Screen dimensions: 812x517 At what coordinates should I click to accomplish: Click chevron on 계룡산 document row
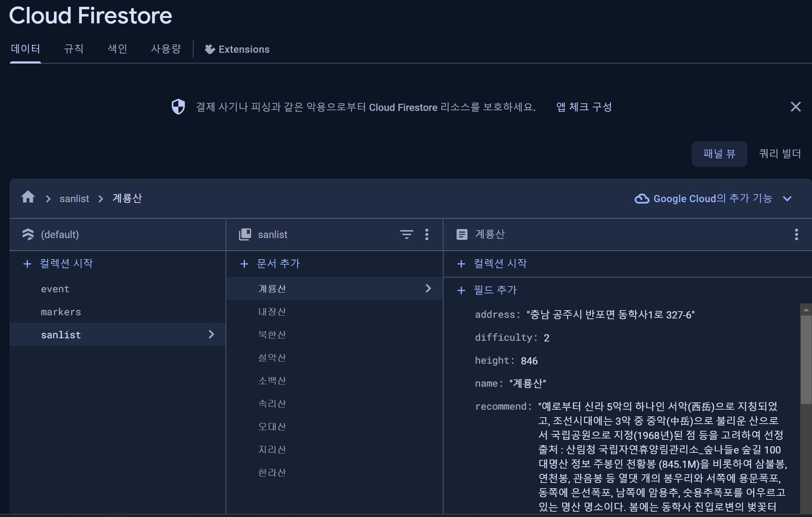[428, 288]
